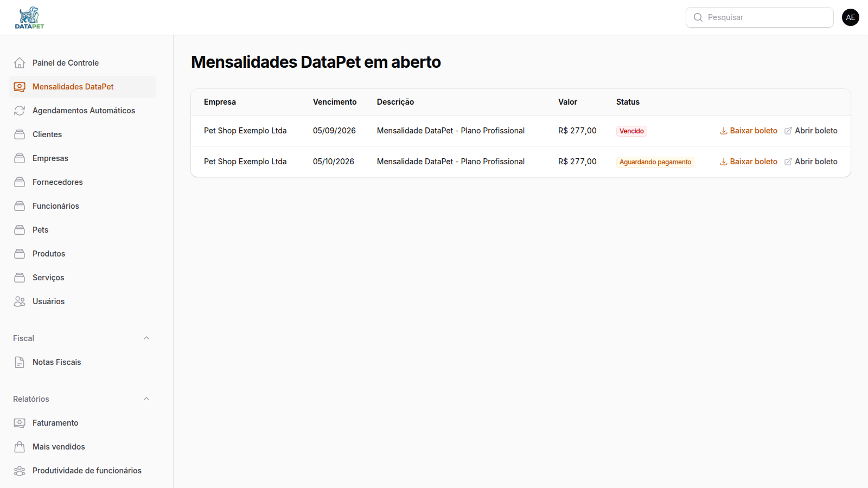Click the Painel de Controle home icon
This screenshot has height=488, width=868.
[20, 63]
